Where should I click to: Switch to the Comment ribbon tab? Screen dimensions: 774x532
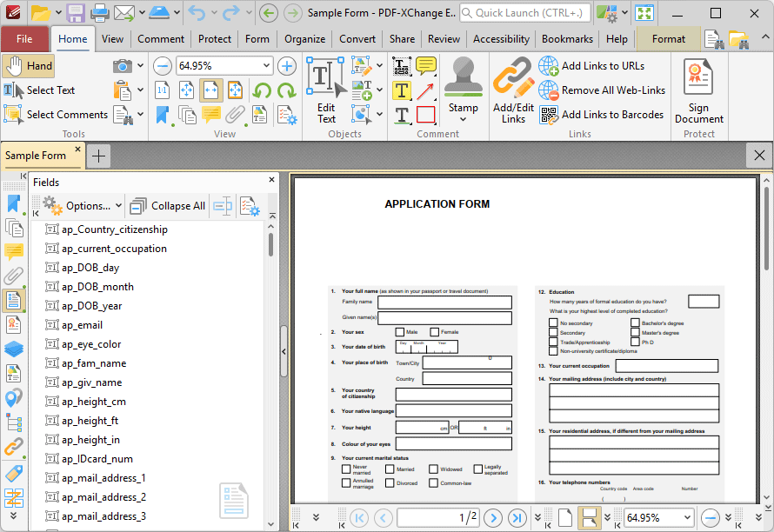pyautogui.click(x=160, y=39)
